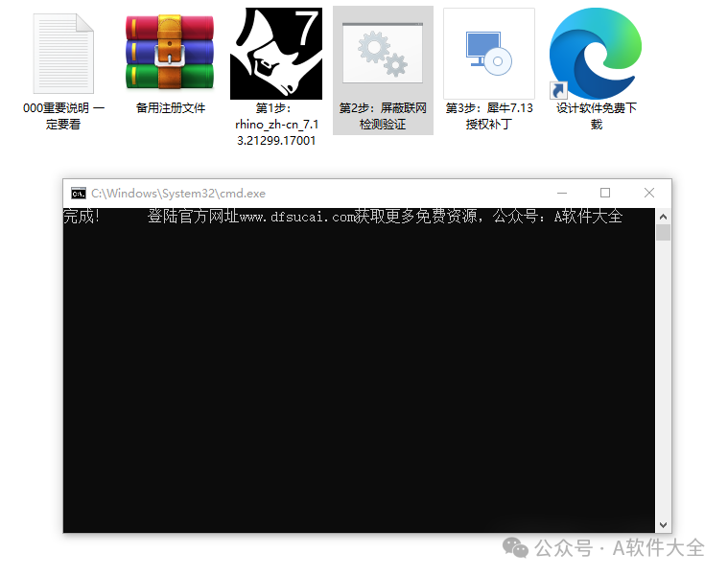The image size is (728, 577).
Task: Close the cmd.exe window
Action: point(649,193)
